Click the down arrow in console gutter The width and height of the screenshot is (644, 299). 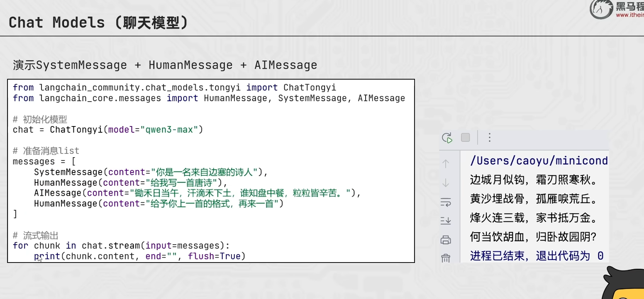point(446,182)
